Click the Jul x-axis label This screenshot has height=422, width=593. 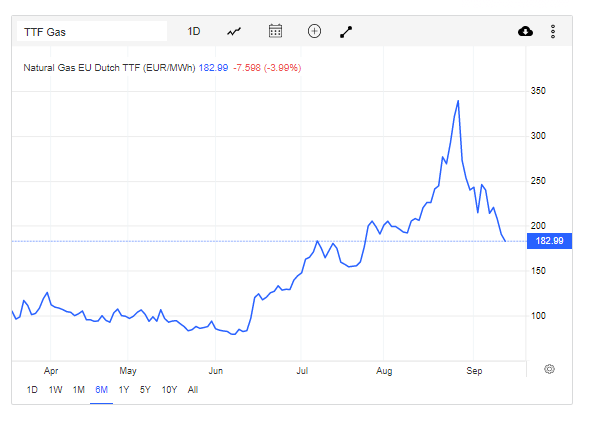coord(302,371)
